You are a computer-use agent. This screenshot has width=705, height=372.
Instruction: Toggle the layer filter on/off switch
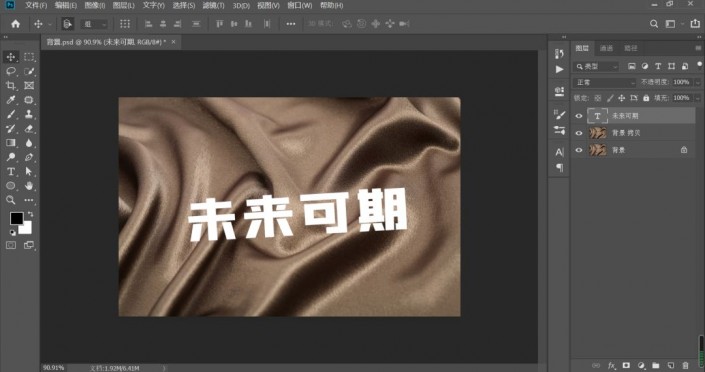(x=699, y=65)
